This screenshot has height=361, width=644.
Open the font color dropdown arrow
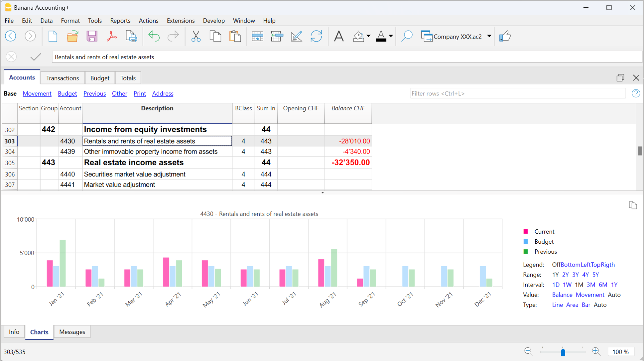point(390,36)
